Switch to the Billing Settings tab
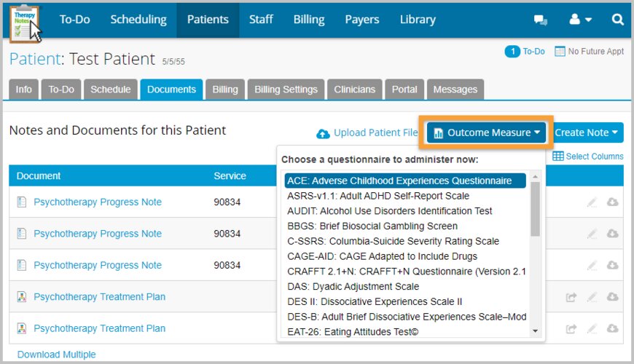This screenshot has height=364, width=634. click(x=286, y=90)
